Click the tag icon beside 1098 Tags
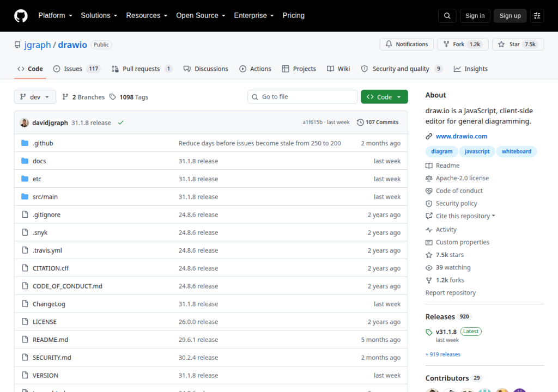This screenshot has width=558, height=392. coord(112,97)
